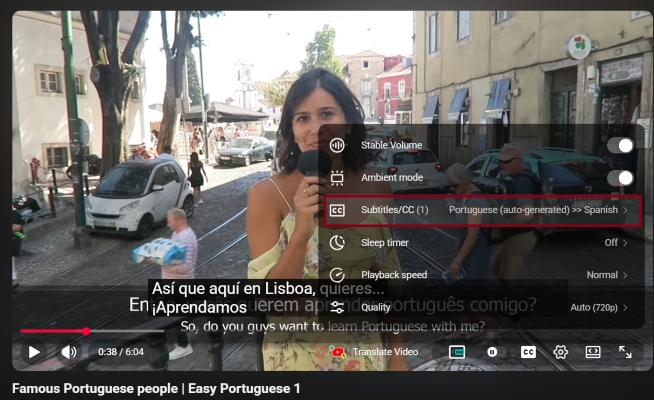
Task: Turn off the Ambient mode switch
Action: click(x=620, y=178)
